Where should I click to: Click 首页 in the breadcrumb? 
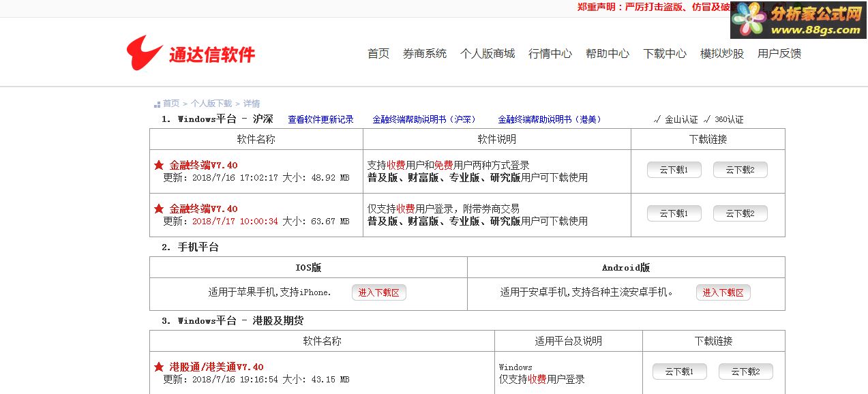(171, 104)
